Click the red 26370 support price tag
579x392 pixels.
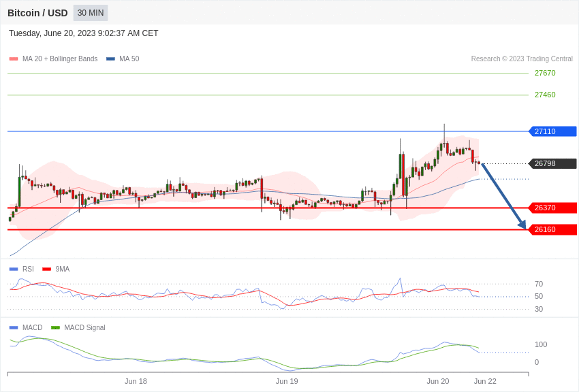[553, 208]
